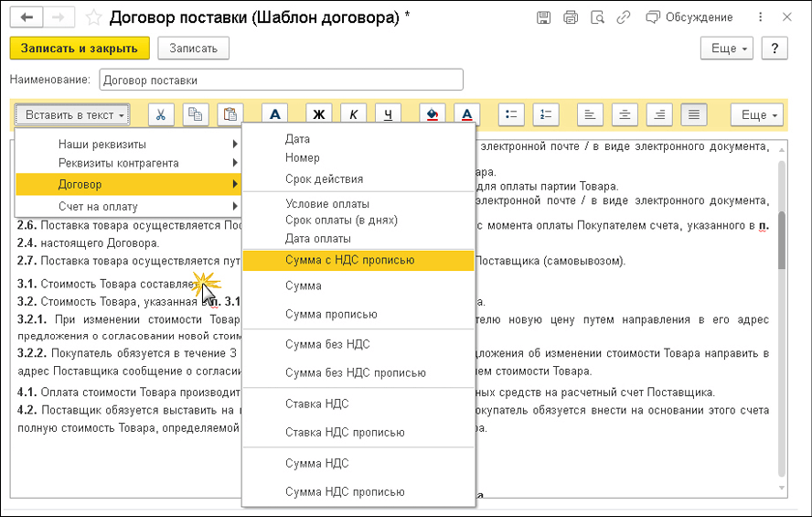Click the Copy icon in formatting toolbar
Screen dimensions: 812x517
click(195, 114)
